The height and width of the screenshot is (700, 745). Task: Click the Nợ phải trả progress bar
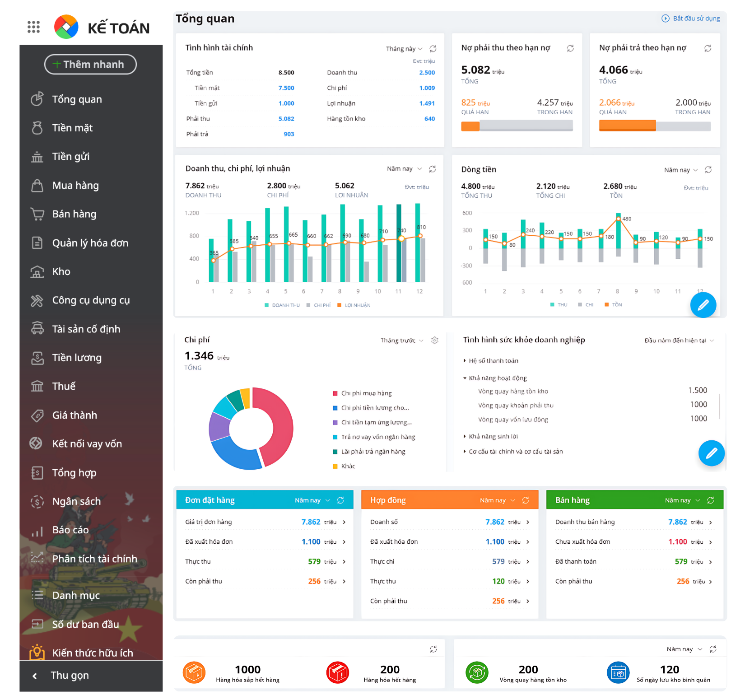click(654, 126)
